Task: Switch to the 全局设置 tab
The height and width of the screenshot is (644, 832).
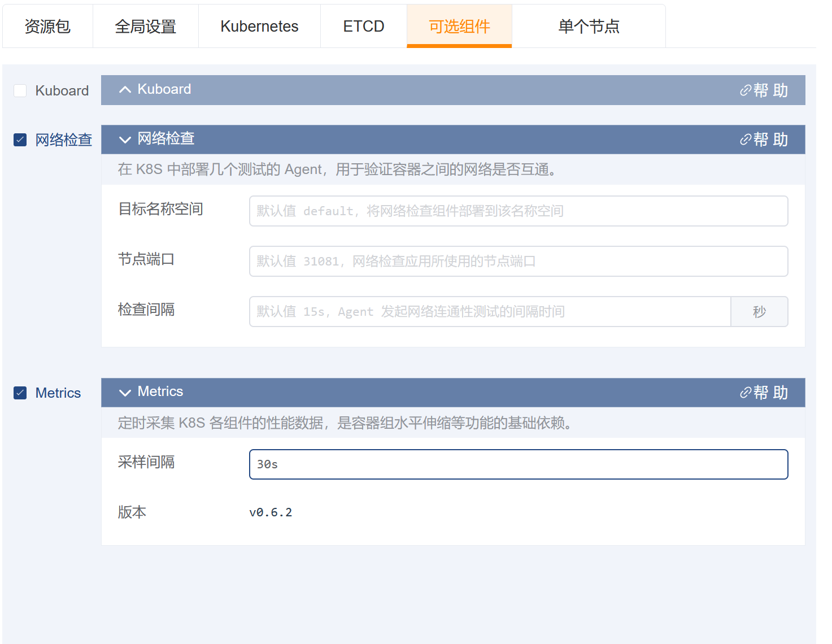Action: coord(146,27)
